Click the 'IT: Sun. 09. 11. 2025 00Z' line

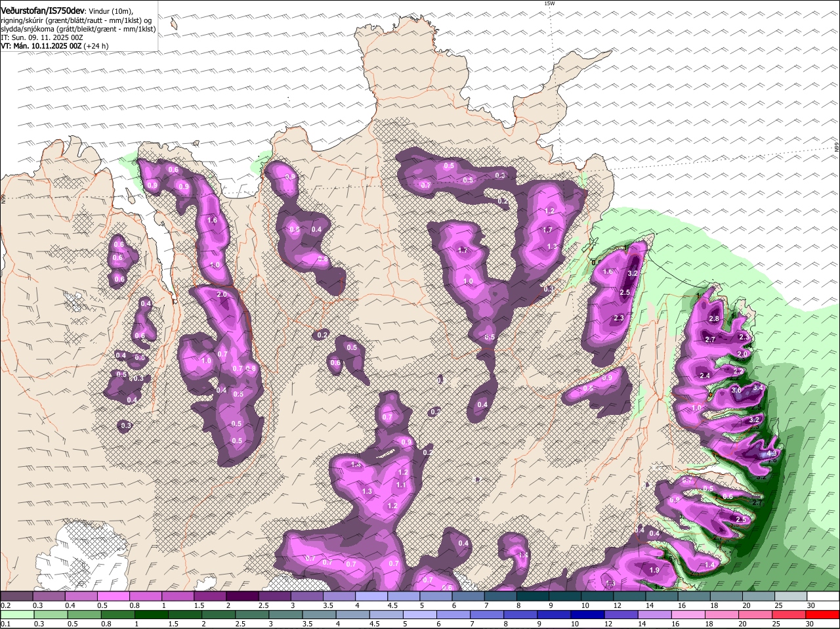coord(42,37)
